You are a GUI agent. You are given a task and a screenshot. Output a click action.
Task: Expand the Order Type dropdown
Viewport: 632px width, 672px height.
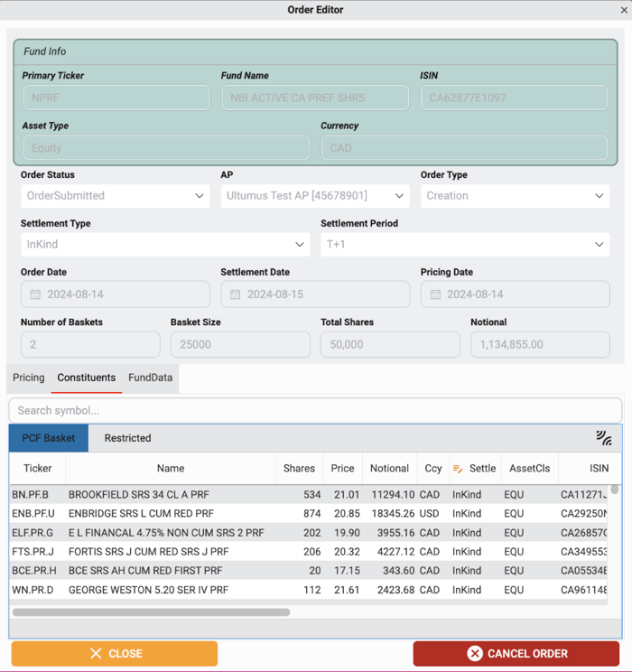click(x=515, y=196)
